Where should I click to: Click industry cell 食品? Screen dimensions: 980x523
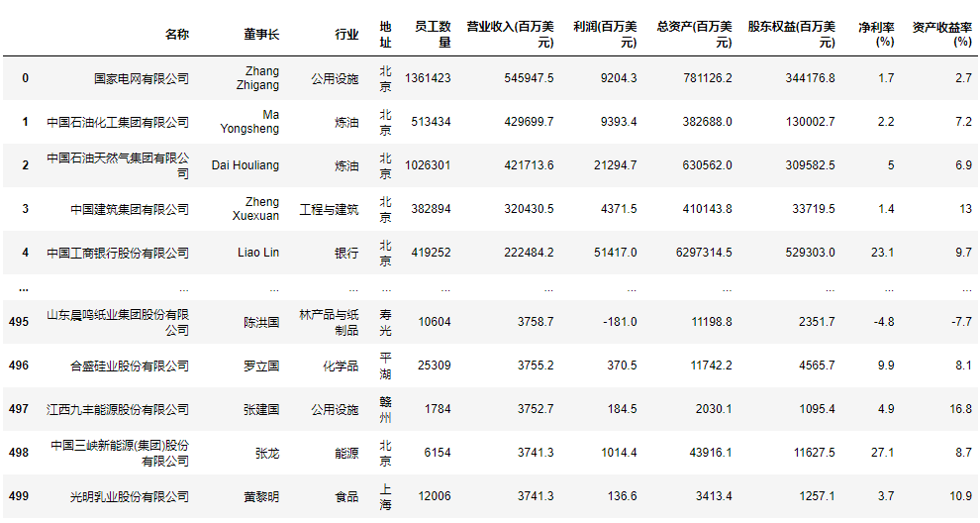tap(346, 496)
